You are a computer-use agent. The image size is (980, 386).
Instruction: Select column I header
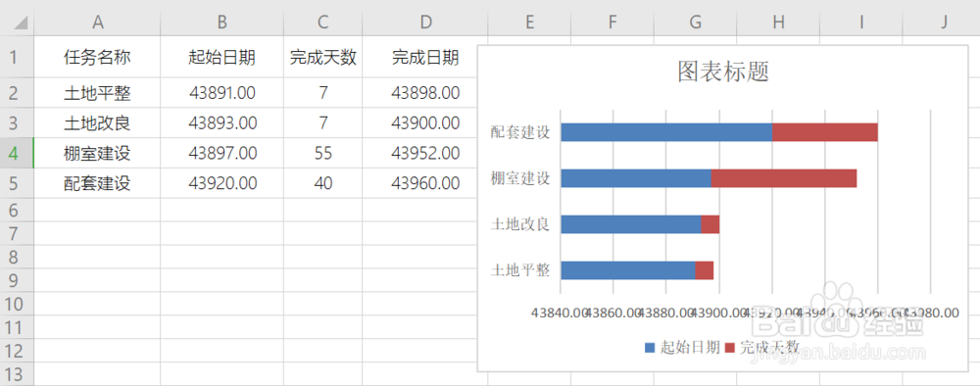861,23
